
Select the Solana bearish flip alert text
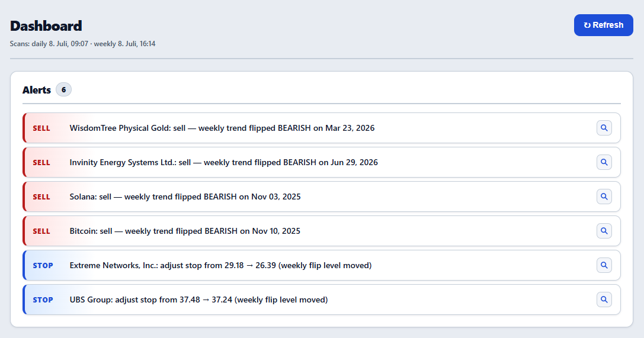coord(185,197)
